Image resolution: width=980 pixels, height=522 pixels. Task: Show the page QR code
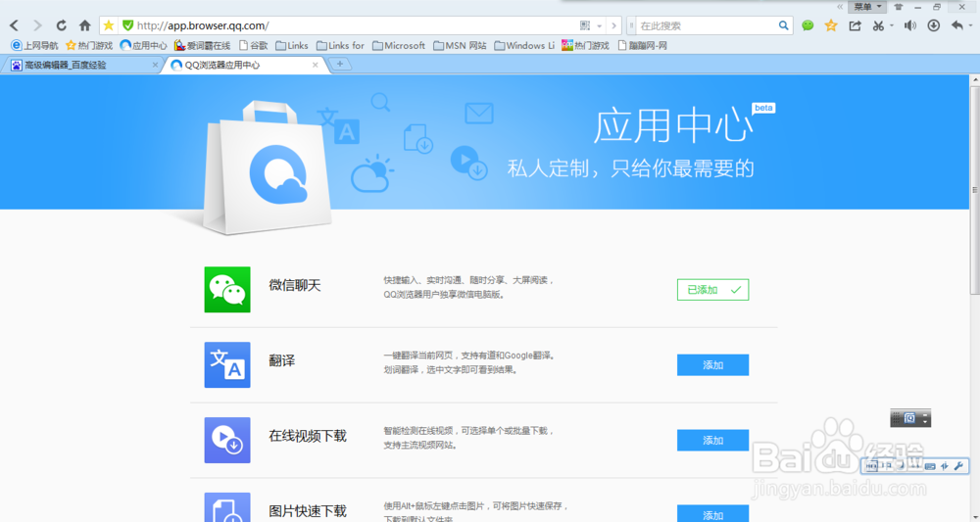pyautogui.click(x=585, y=25)
